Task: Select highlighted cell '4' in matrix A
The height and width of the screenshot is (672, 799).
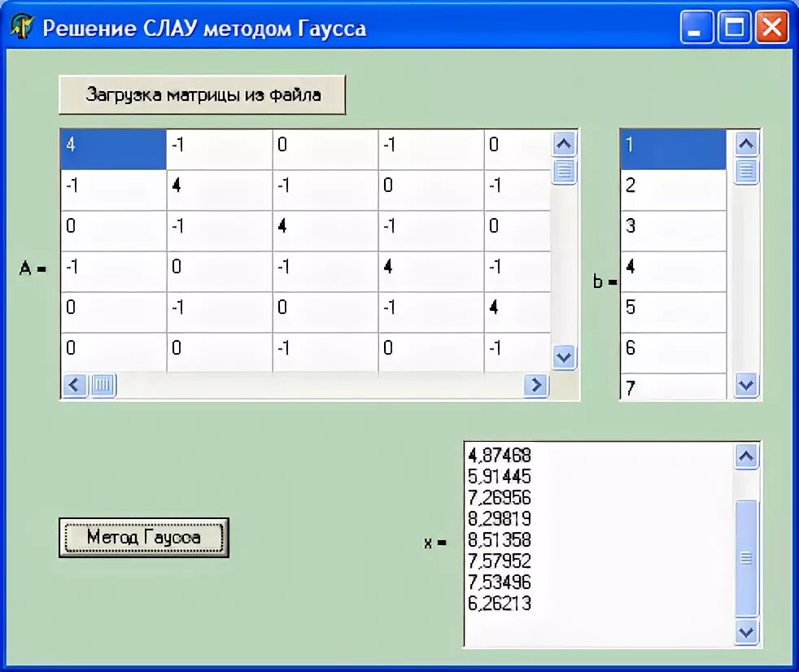Action: click(113, 150)
